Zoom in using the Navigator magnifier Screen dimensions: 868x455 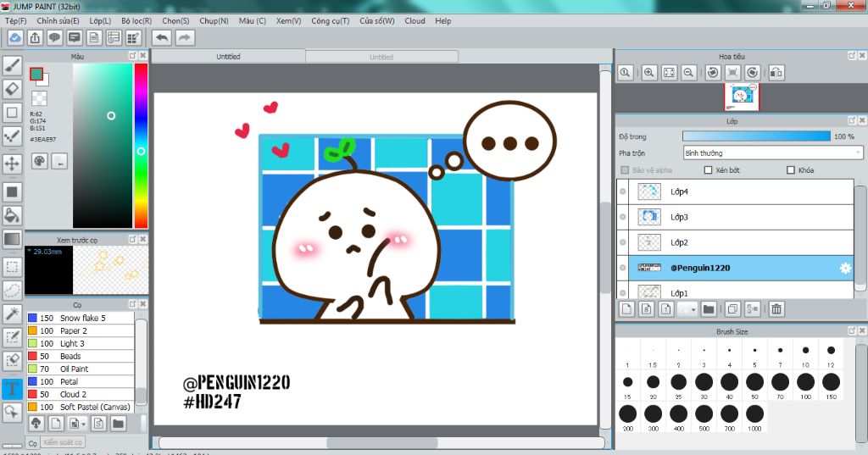[648, 73]
